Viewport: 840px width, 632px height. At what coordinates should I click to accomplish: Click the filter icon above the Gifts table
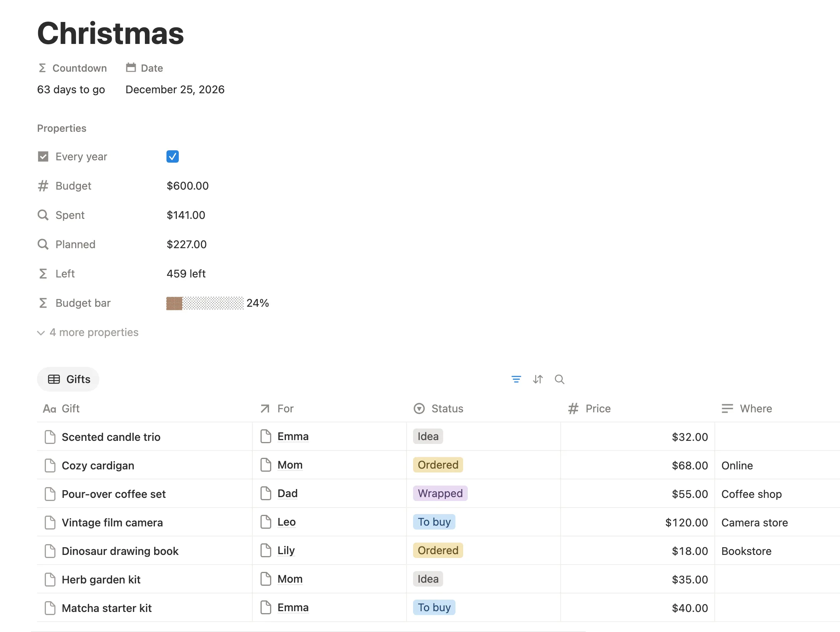(x=516, y=380)
